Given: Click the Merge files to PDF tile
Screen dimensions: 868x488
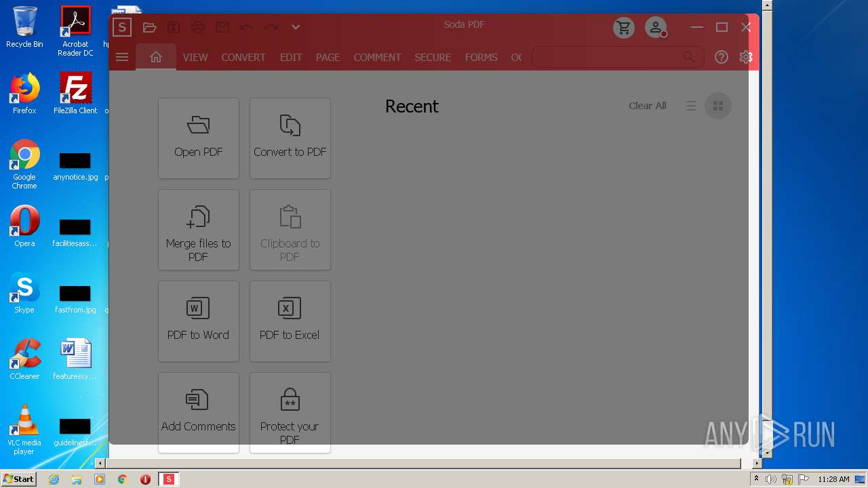Looking at the screenshot, I should tap(199, 230).
